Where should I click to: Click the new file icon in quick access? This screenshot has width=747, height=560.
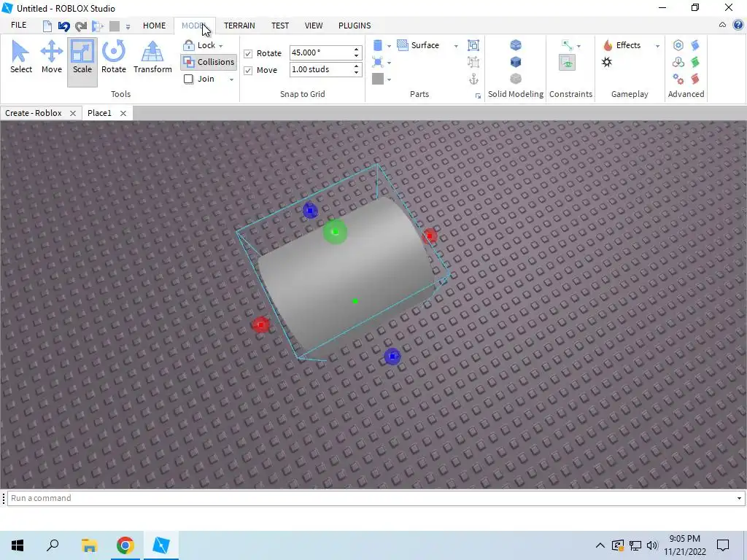pos(47,26)
